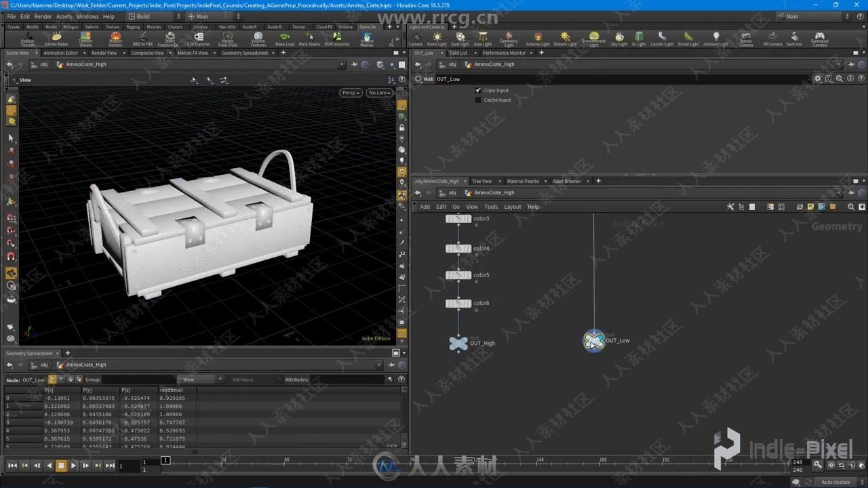Viewport: 868px width, 488px height.
Task: Open the RBD to FBX tool
Action: 142,39
